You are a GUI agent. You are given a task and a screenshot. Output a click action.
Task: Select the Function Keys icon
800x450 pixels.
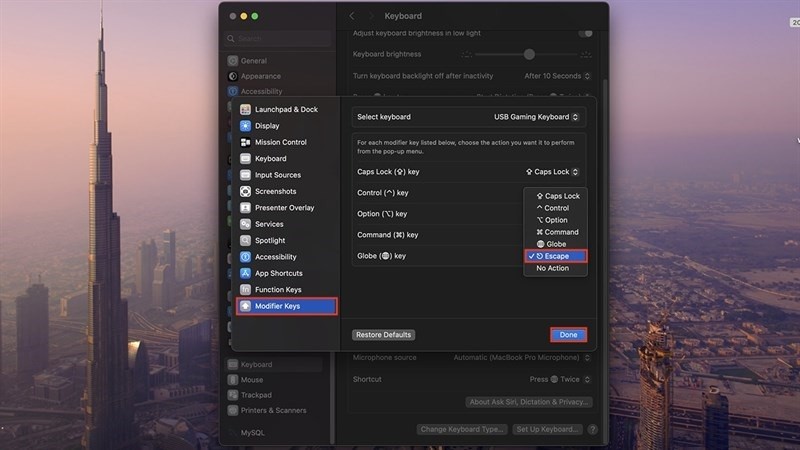[245, 289]
